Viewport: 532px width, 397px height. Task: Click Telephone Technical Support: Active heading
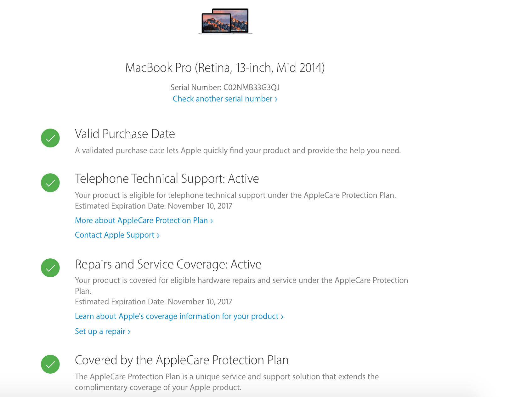167,179
